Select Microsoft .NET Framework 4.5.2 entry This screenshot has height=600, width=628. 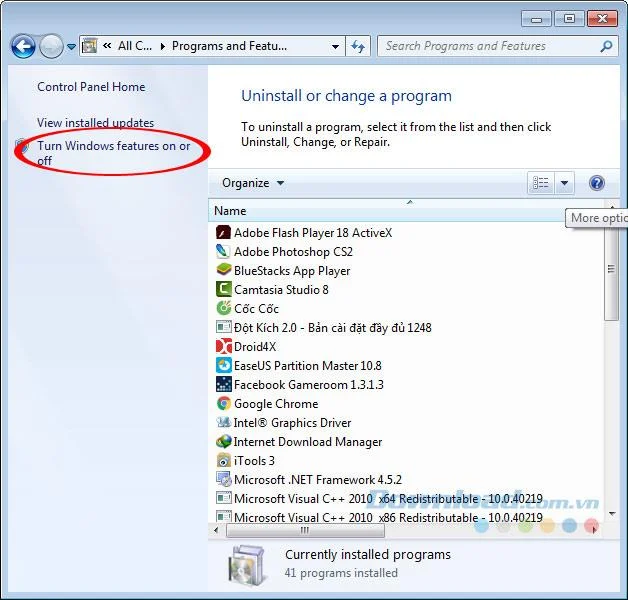coord(318,480)
